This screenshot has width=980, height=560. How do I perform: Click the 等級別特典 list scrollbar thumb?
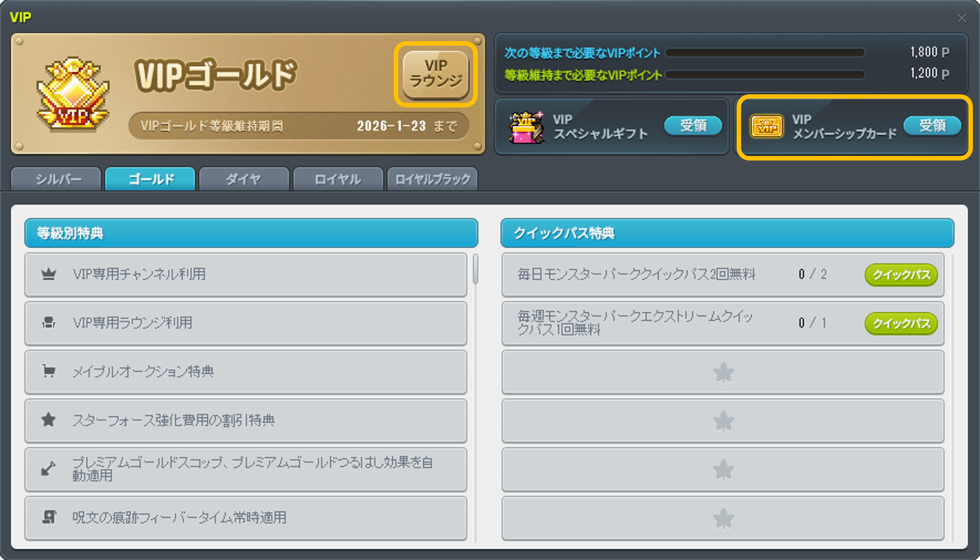tap(476, 269)
